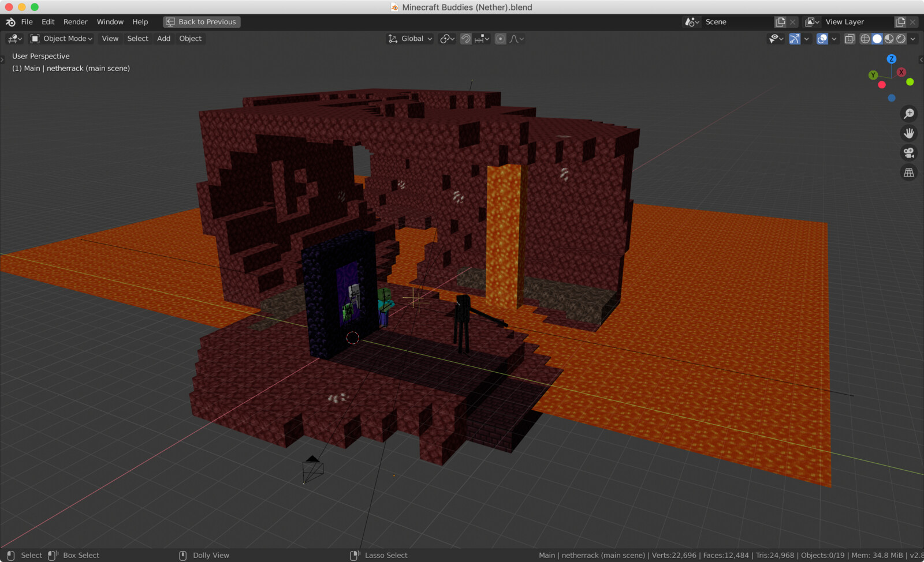Open the viewport Select menu
The width and height of the screenshot is (924, 562).
(x=138, y=39)
